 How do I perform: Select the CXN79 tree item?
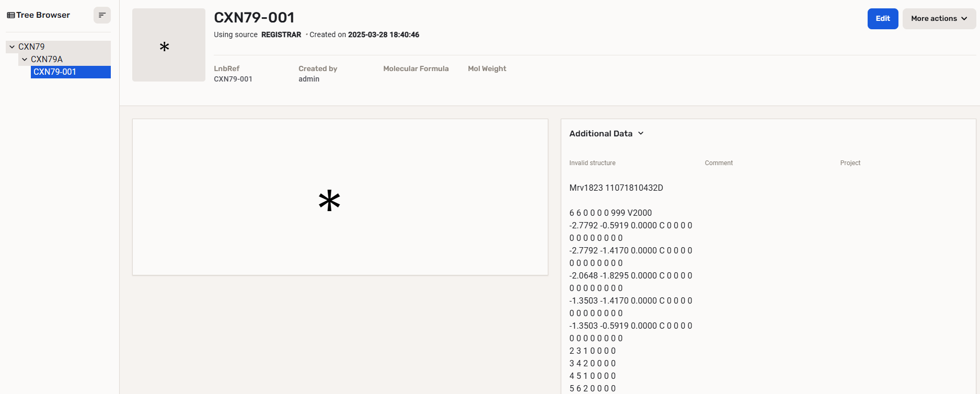click(x=31, y=47)
